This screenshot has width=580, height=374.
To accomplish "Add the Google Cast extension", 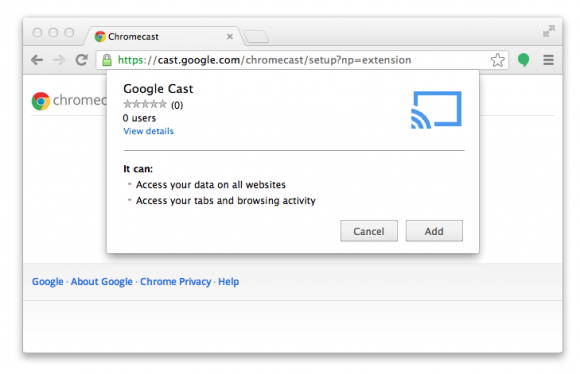I will point(434,231).
